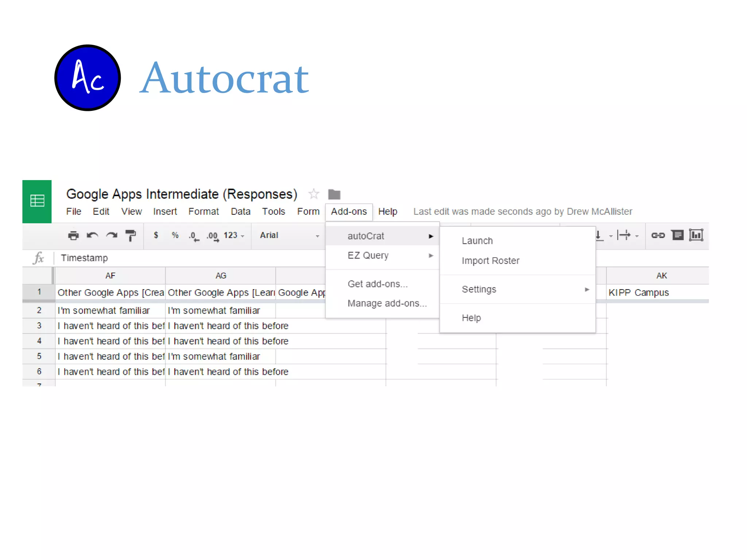This screenshot has width=747, height=560.
Task: Expand Settings in the autoCrat submenu
Action: (518, 289)
